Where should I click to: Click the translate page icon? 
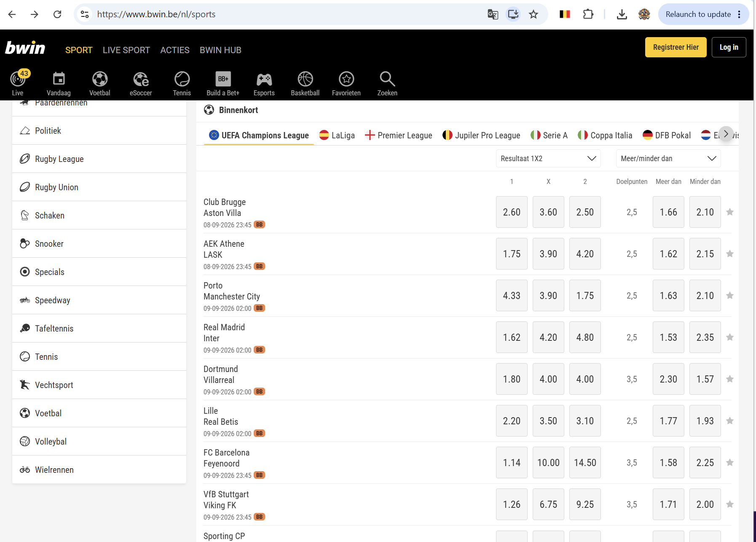[x=493, y=14]
